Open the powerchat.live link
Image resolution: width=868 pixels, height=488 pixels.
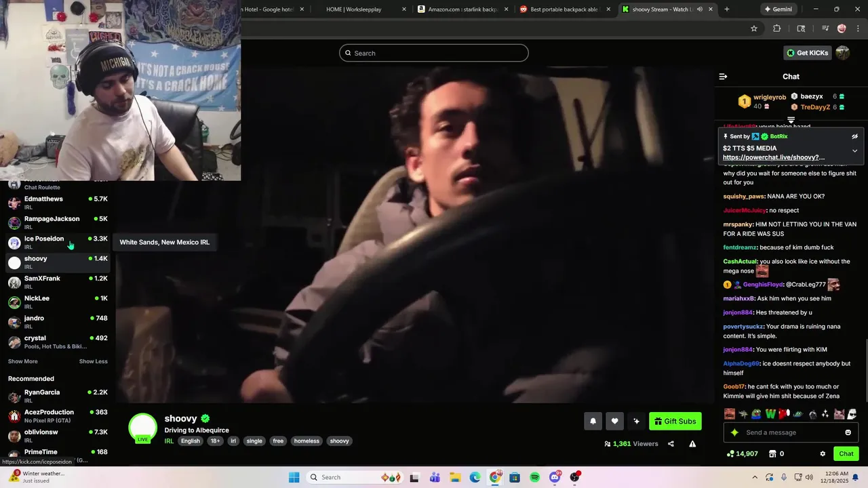[773, 158]
